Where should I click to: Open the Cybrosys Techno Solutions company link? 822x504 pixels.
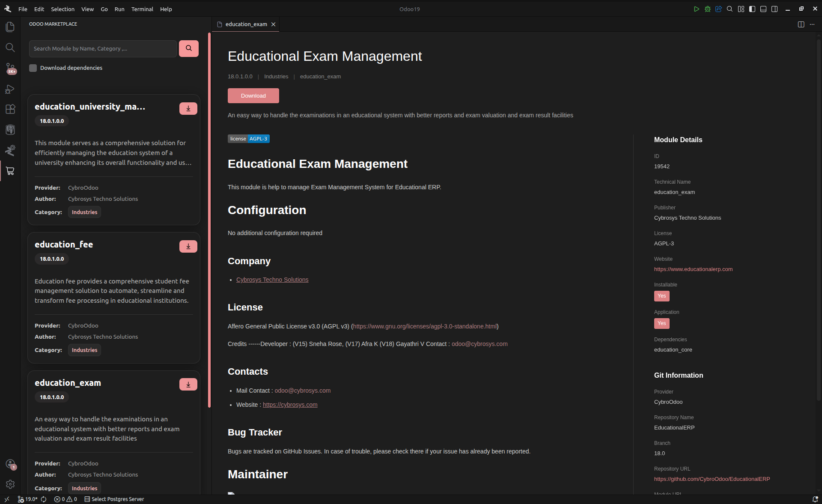coord(272,280)
